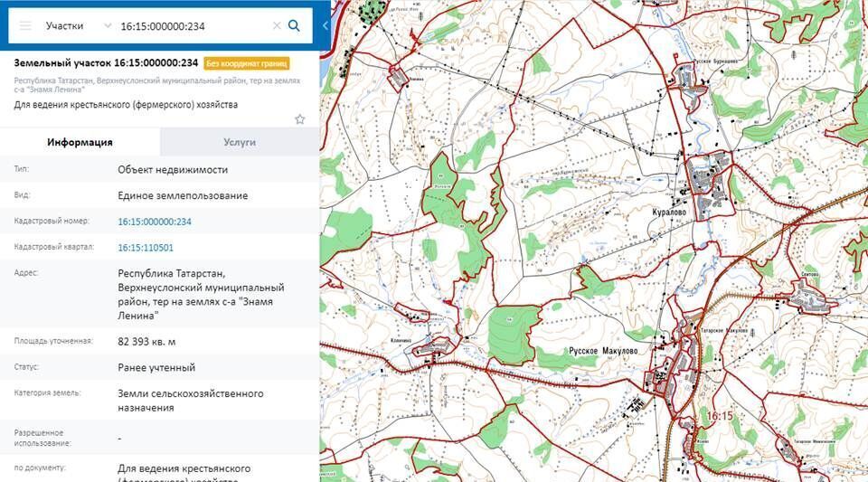This screenshot has height=482, width=868.
Task: Add parcel to favorites with star
Action: 299,119
